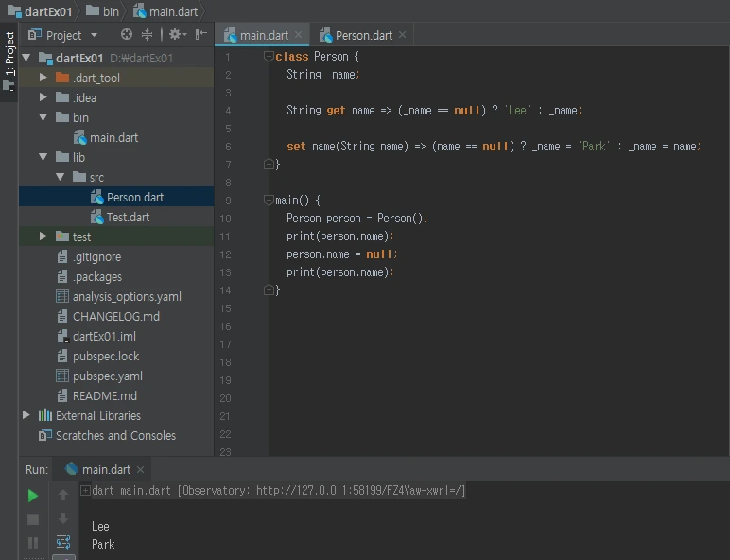730x560 pixels.
Task: Open the Project view dropdown
Action: click(x=94, y=35)
